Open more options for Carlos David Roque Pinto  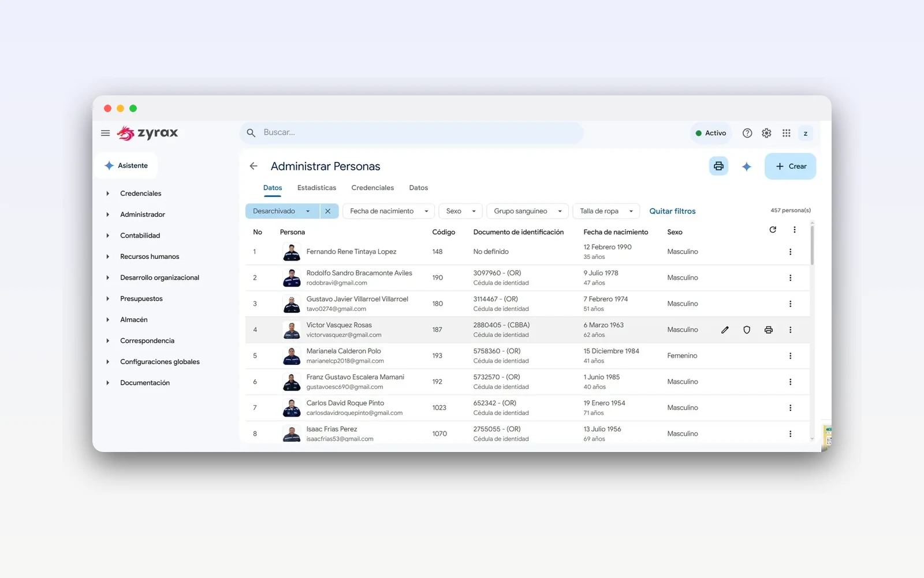click(x=791, y=408)
